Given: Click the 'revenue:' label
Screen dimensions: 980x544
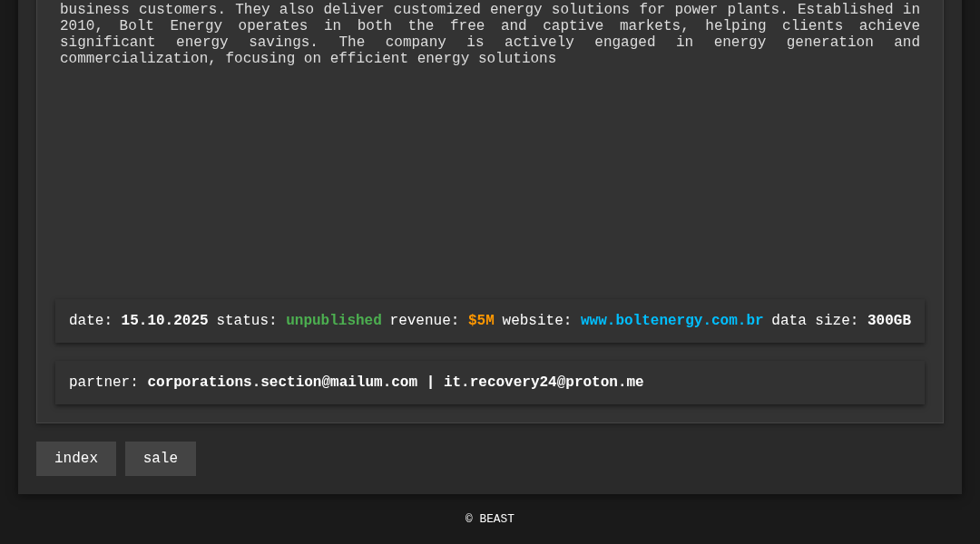Looking at the screenshot, I should click(425, 320).
